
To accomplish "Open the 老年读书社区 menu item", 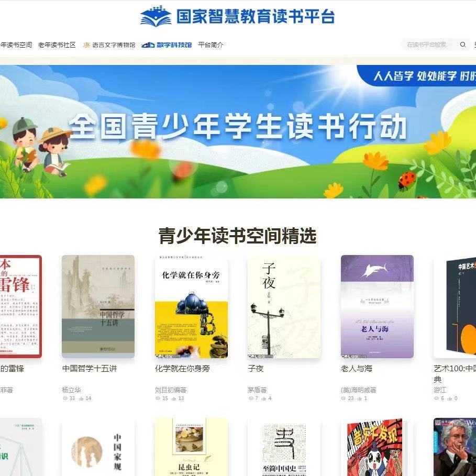I will 57,45.
